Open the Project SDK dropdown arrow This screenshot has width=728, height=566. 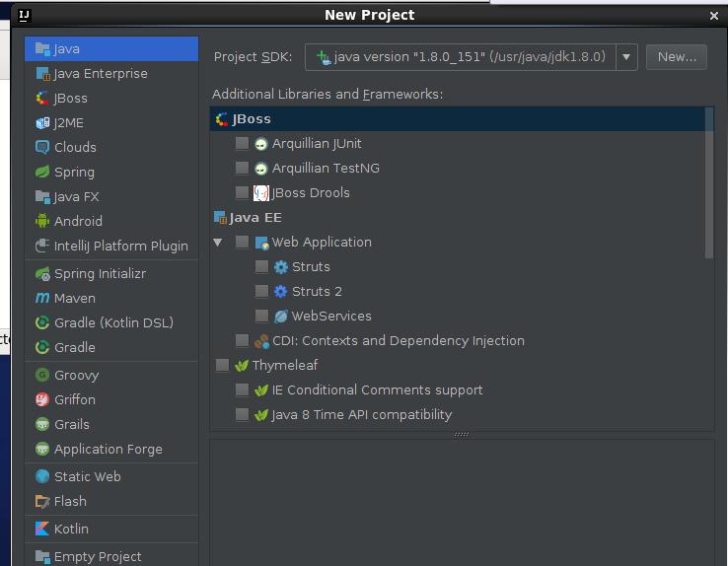[626, 57]
